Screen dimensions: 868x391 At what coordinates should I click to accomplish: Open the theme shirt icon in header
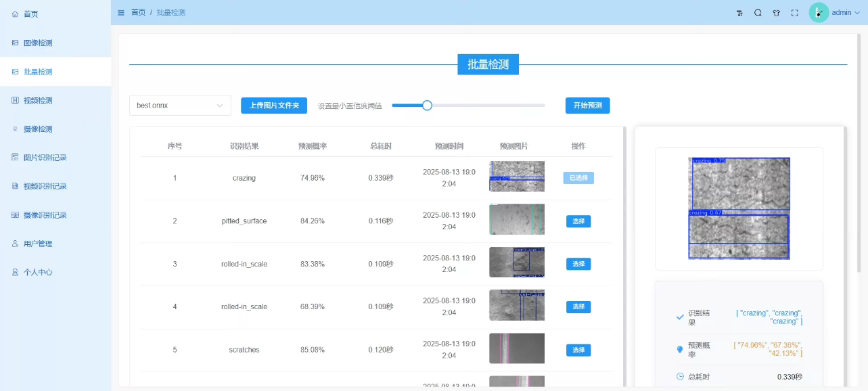(776, 13)
